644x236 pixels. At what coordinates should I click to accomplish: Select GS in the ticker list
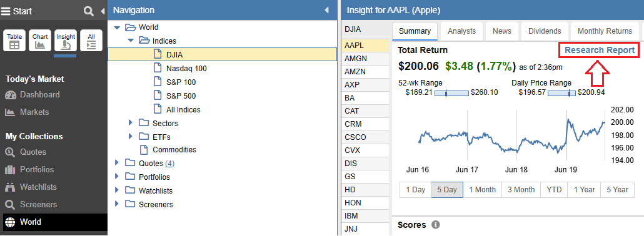pyautogui.click(x=365, y=177)
